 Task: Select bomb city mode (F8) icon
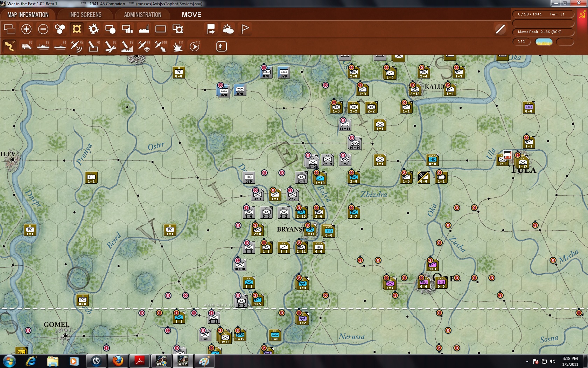point(127,46)
